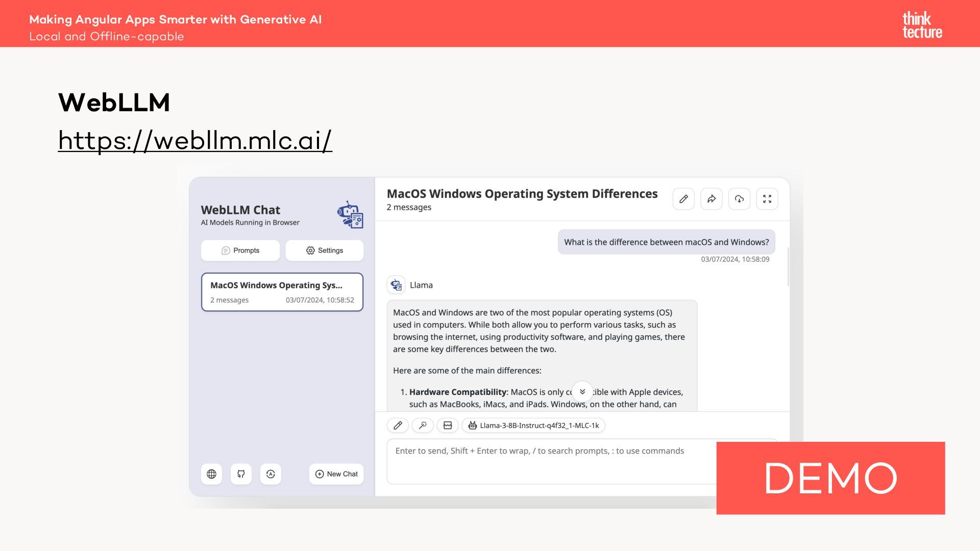Open the GitHub icon in sidebar
The width and height of the screenshot is (980, 551).
241,474
